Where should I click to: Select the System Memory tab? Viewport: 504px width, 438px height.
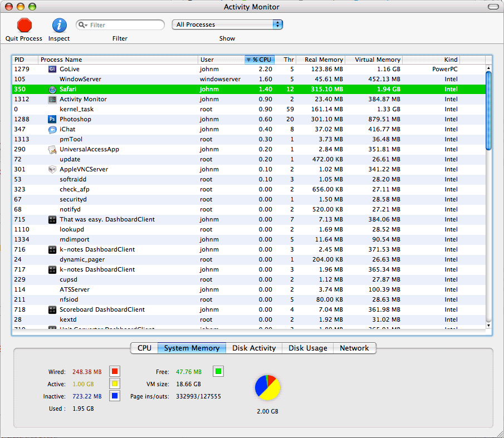click(x=192, y=348)
